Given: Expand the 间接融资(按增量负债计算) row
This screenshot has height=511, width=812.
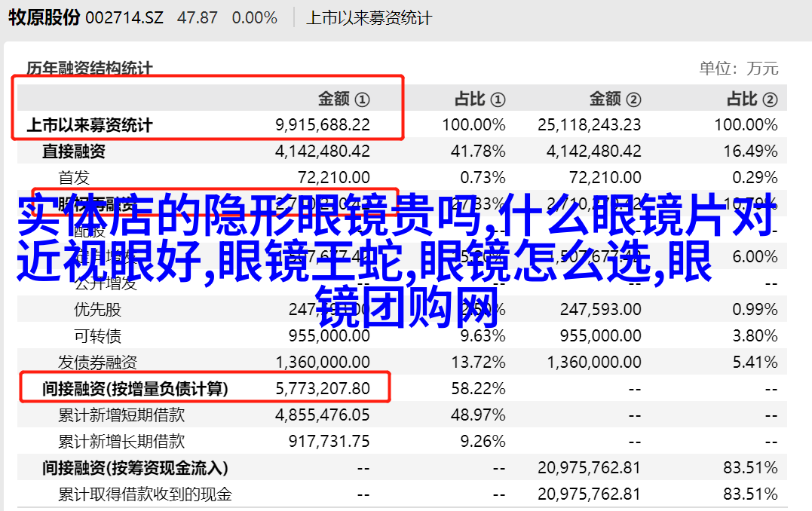Looking at the screenshot, I should (x=135, y=389).
